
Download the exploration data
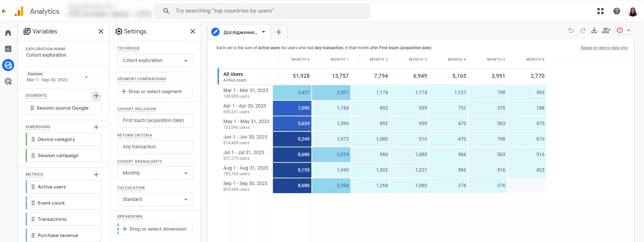tap(594, 30)
